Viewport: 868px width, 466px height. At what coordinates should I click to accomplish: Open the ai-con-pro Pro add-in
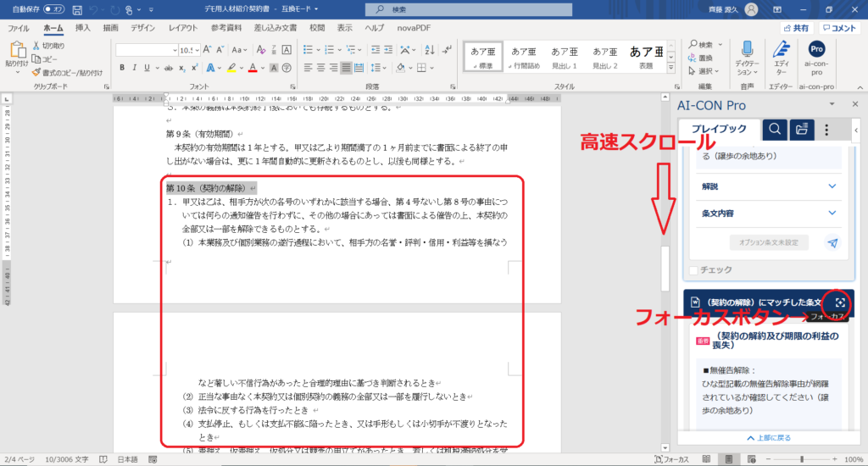[x=816, y=58]
